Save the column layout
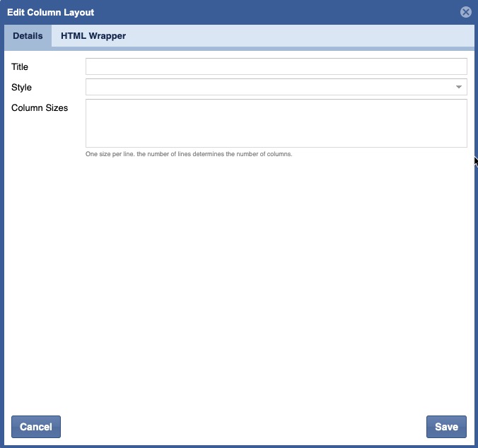478x448 pixels. tap(446, 427)
